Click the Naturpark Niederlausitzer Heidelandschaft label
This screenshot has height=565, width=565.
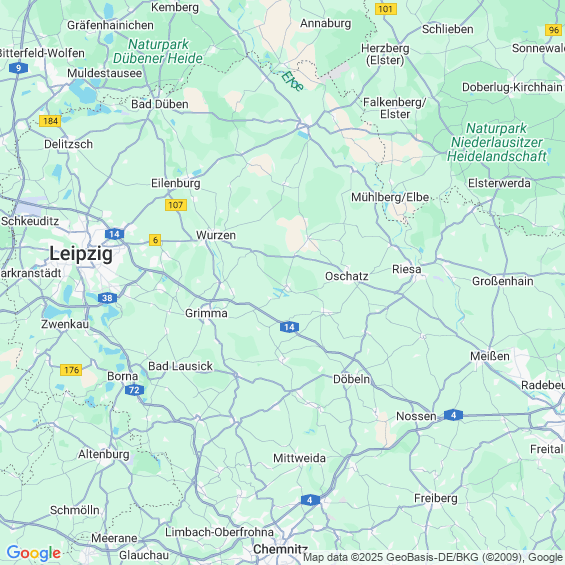(x=497, y=142)
